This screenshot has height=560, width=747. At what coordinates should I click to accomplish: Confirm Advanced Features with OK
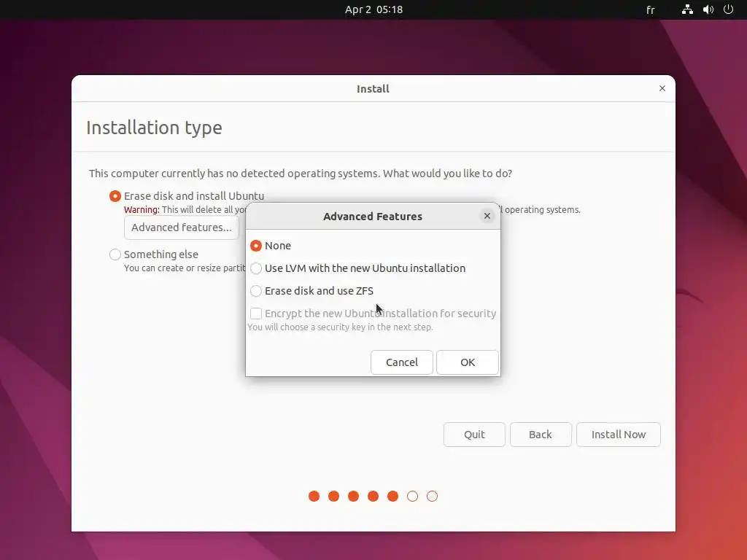pyautogui.click(x=468, y=362)
